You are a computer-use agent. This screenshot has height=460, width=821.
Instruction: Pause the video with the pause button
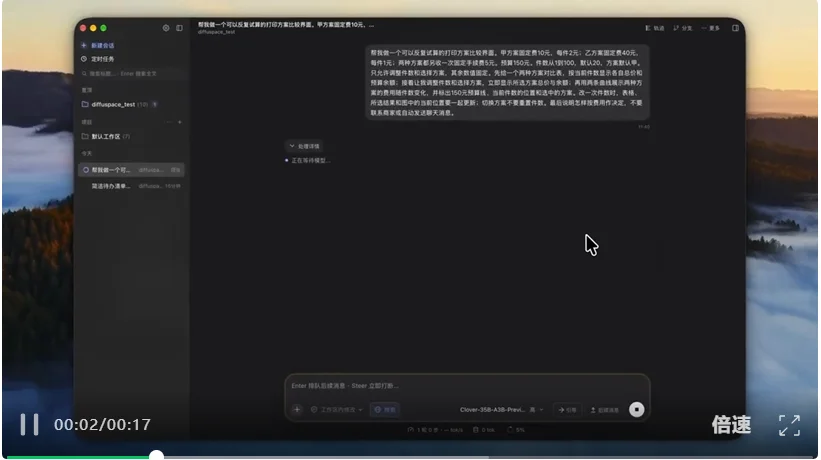[29, 424]
